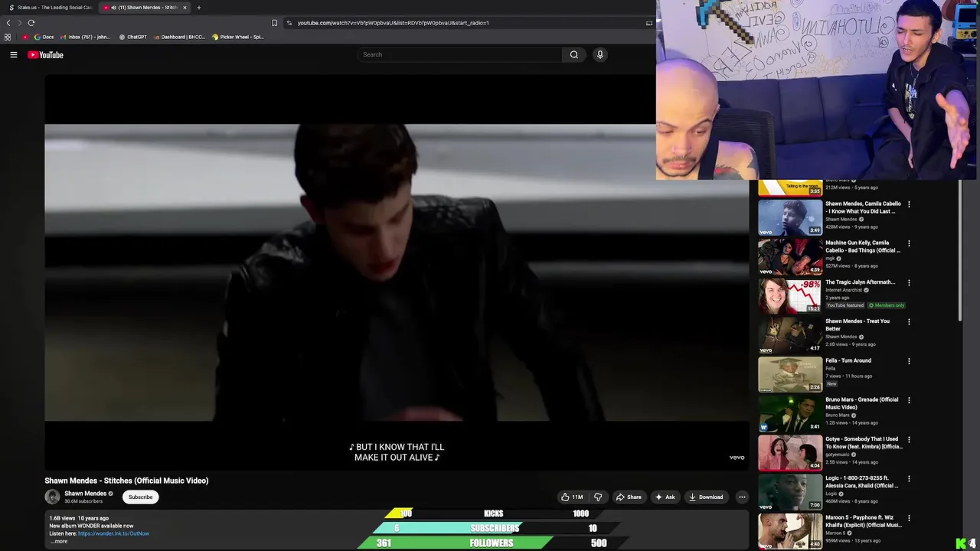Image resolution: width=980 pixels, height=551 pixels.
Task: Open a new browser tab
Action: pos(198,8)
